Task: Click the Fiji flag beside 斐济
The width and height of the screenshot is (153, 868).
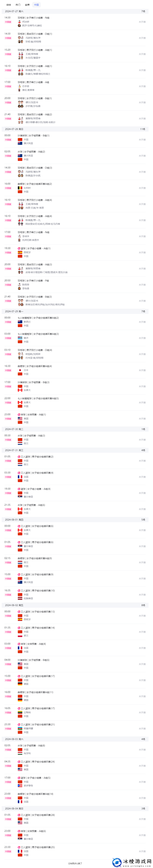Action: coord(20,338)
